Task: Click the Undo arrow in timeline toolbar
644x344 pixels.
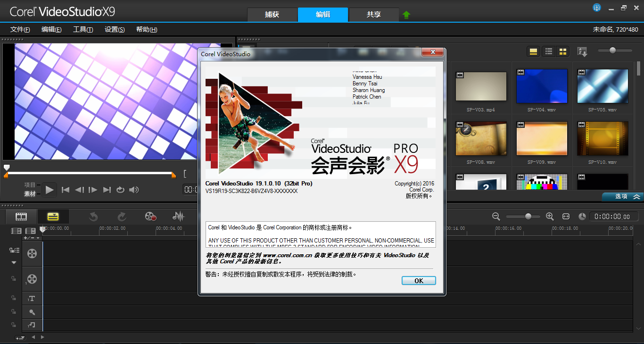Action: 93,217
